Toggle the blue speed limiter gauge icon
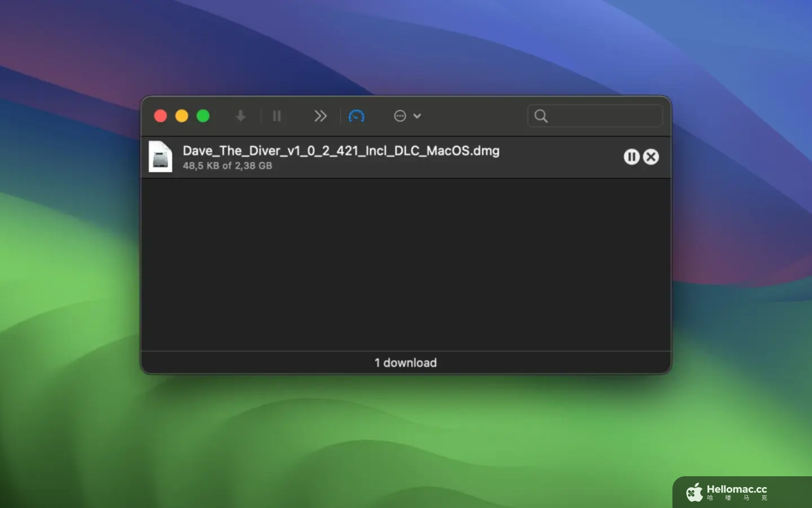Screen dimensions: 812x508 click(357, 116)
